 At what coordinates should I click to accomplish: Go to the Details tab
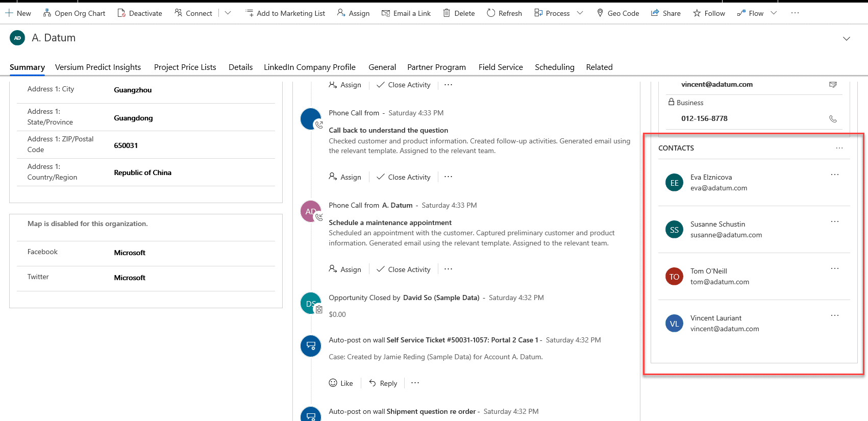coord(241,67)
